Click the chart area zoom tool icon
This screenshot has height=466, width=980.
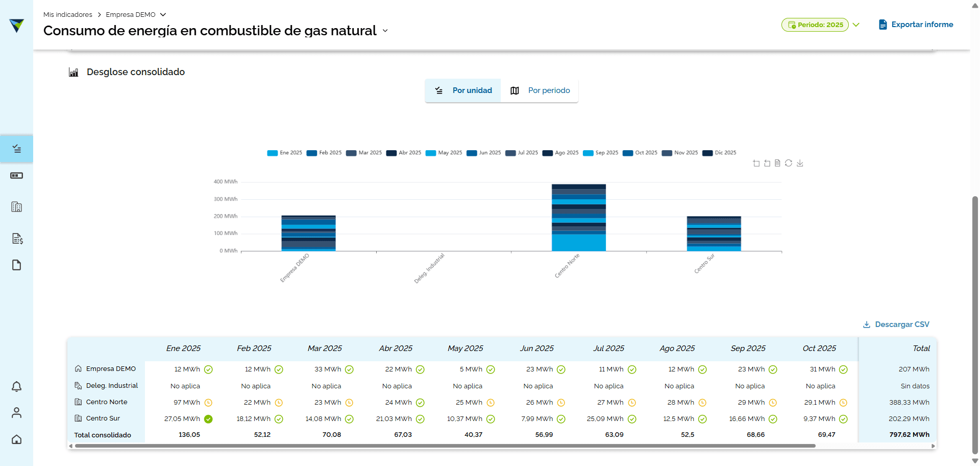tap(756, 164)
